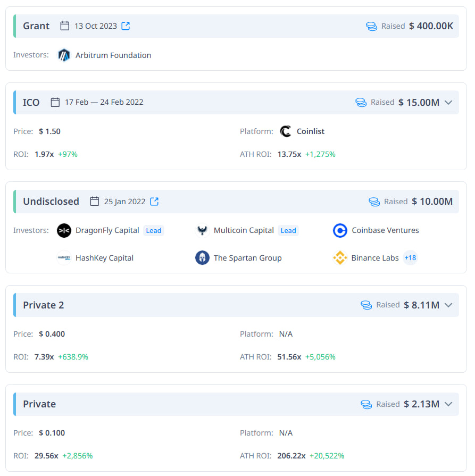Image resolution: width=475 pixels, height=476 pixels.
Task: Click the Multicoin Capital logo
Action: tap(202, 230)
